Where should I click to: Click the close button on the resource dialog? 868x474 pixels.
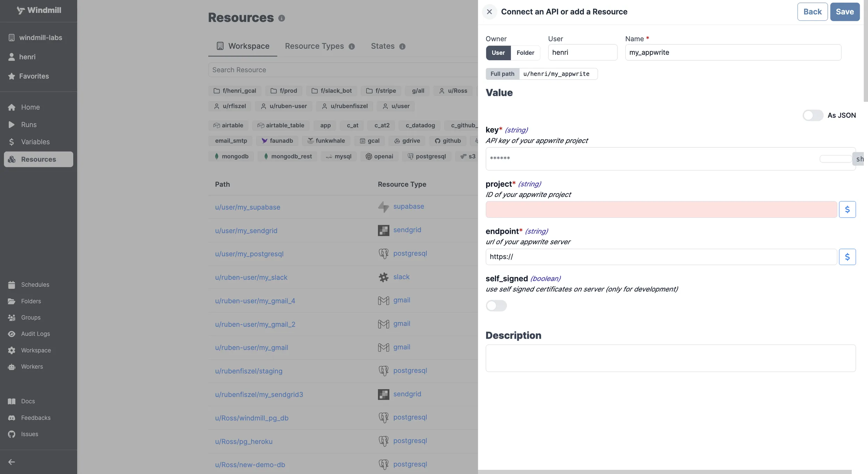(x=489, y=12)
